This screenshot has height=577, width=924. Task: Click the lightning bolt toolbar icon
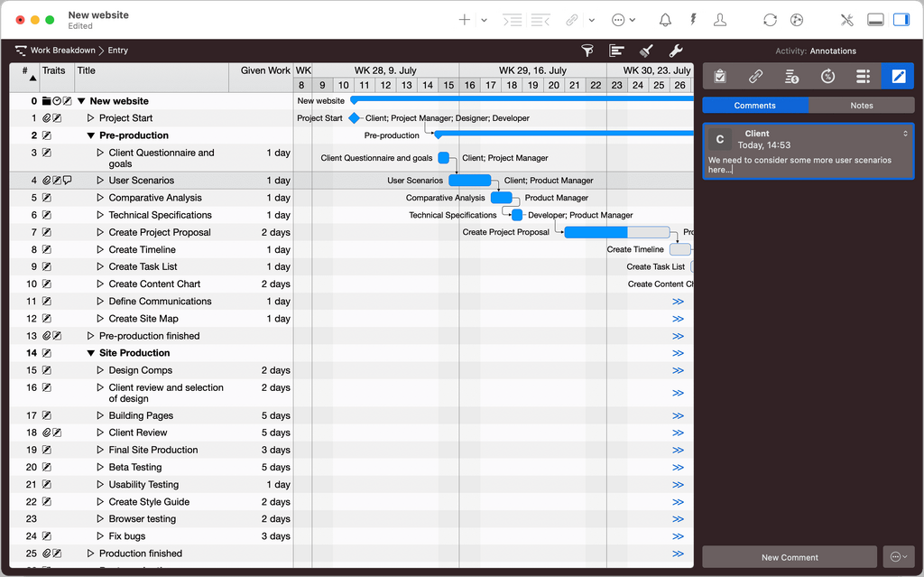pos(692,20)
